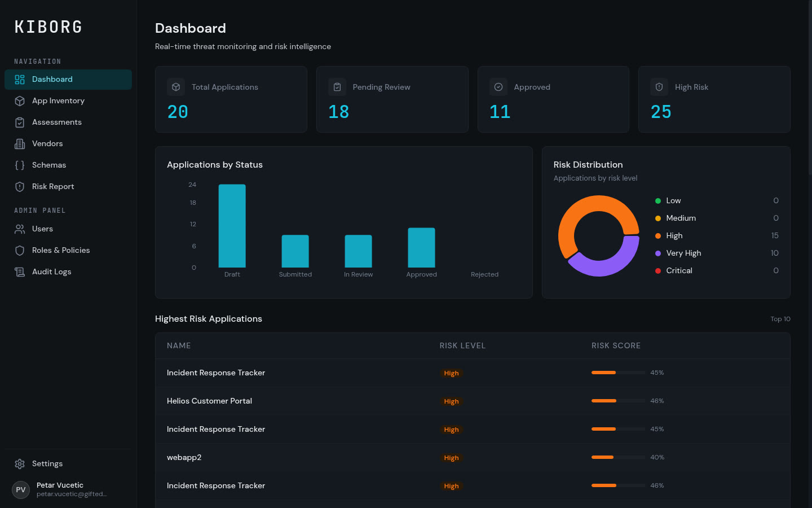Click the Dashboard grid icon in sidebar
This screenshot has height=508, width=812.
pos(20,80)
